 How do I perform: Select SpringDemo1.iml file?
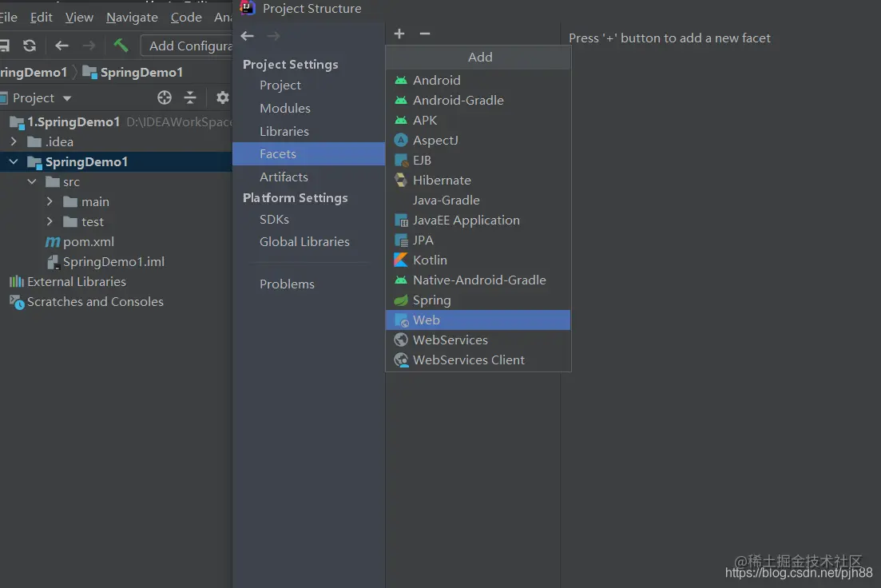click(x=105, y=261)
